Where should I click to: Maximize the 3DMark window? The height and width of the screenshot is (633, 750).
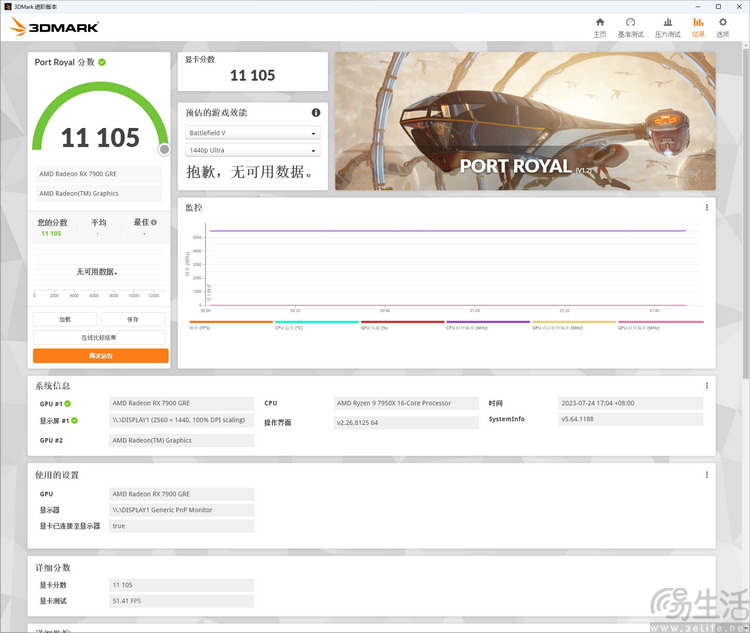pos(718,7)
